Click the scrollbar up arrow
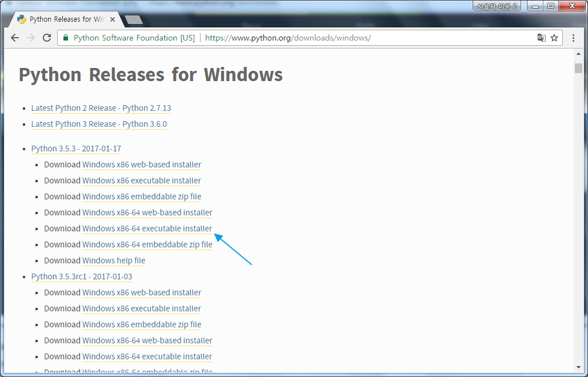The image size is (588, 377). tap(579, 54)
